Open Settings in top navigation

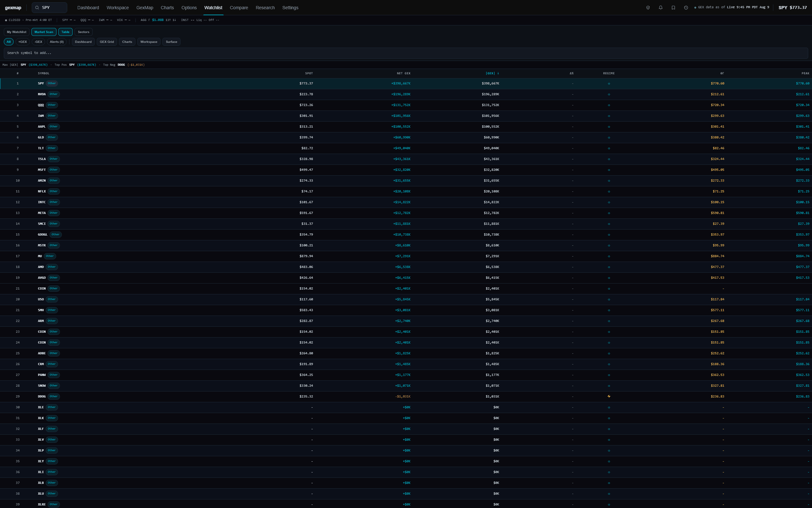coord(290,8)
